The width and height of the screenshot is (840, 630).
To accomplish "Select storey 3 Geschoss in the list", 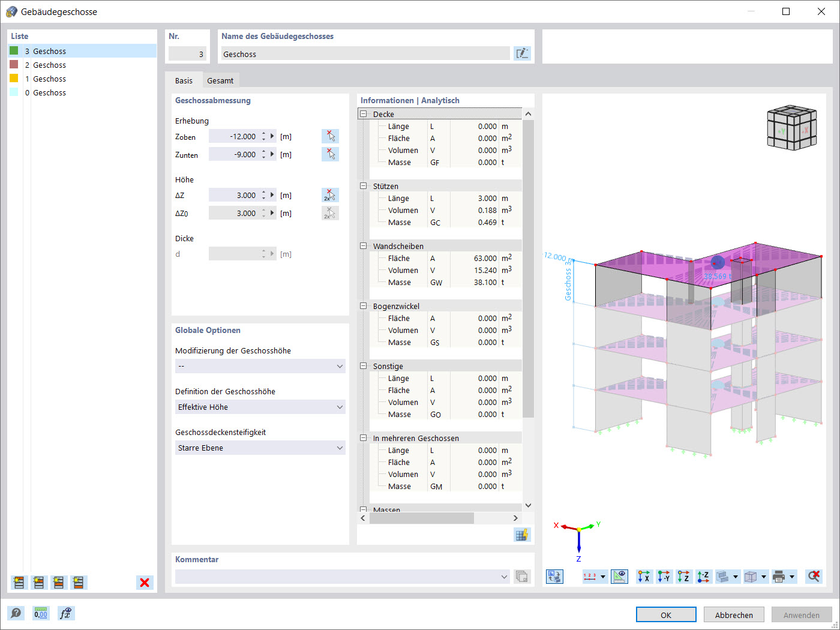I will coord(82,51).
